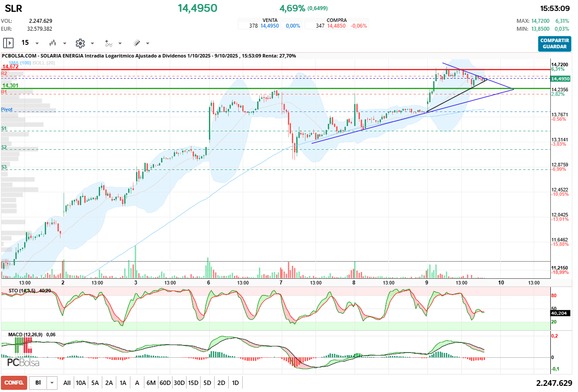Switch to the 6M time range
This screenshot has height=392, width=578.
click(151, 383)
